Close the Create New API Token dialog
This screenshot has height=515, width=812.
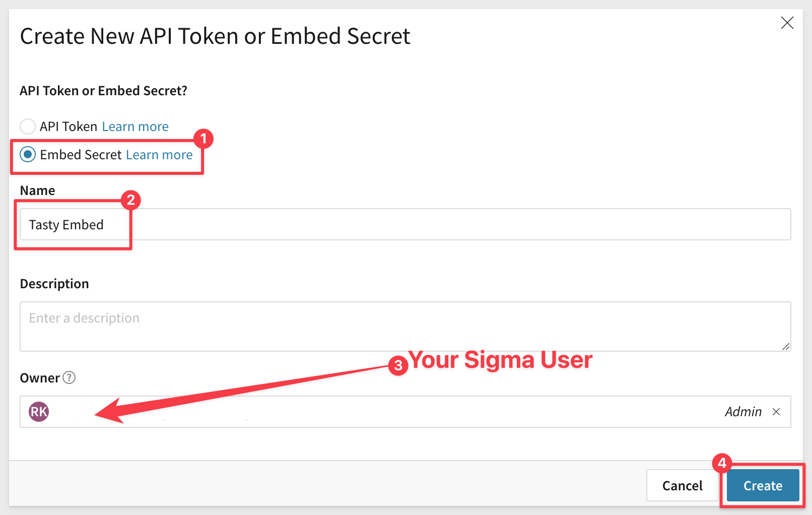(787, 23)
